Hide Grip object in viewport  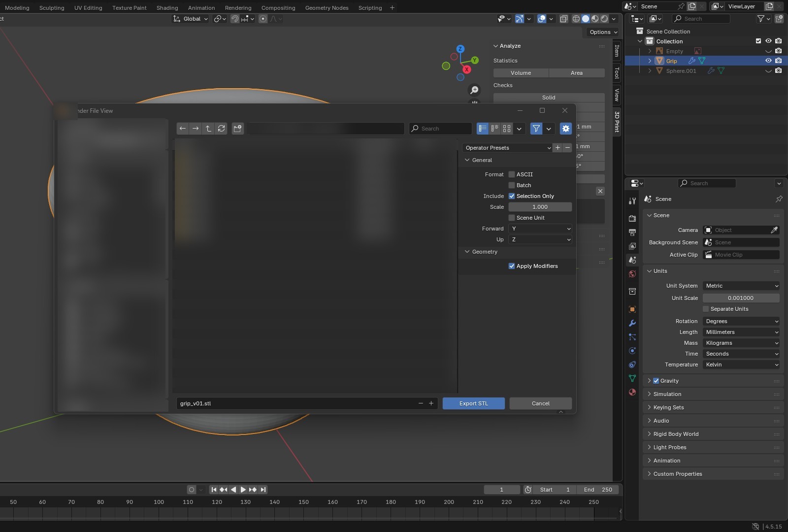click(768, 61)
